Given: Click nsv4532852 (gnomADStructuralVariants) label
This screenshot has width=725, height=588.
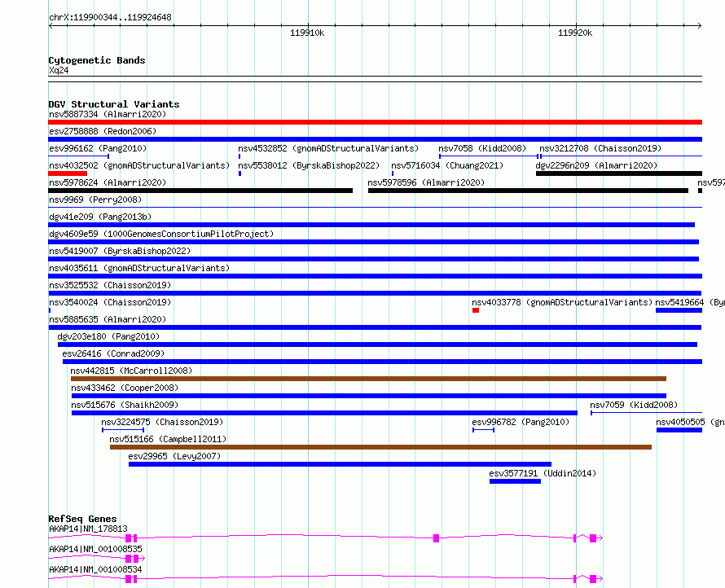Looking at the screenshot, I should pos(328,148).
